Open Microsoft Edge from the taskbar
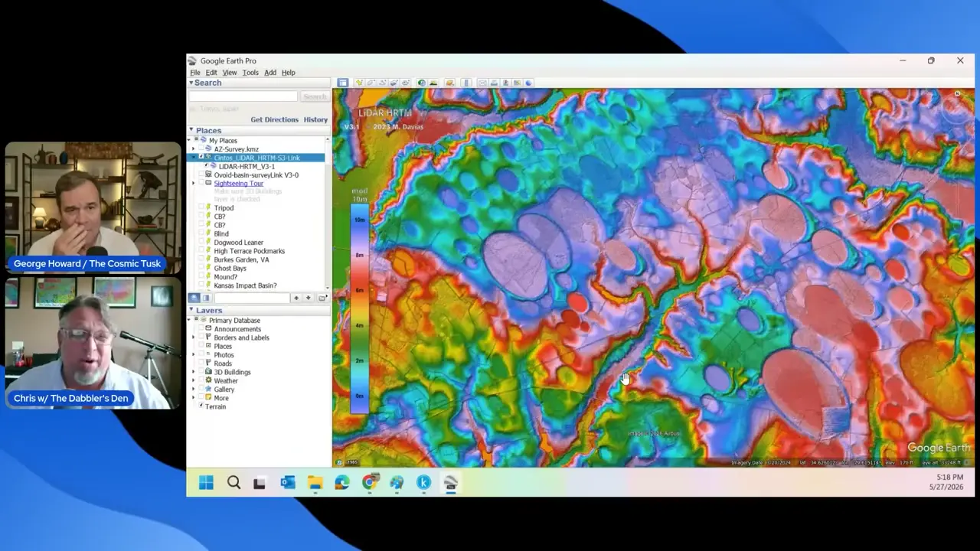The image size is (980, 551). [x=342, y=483]
